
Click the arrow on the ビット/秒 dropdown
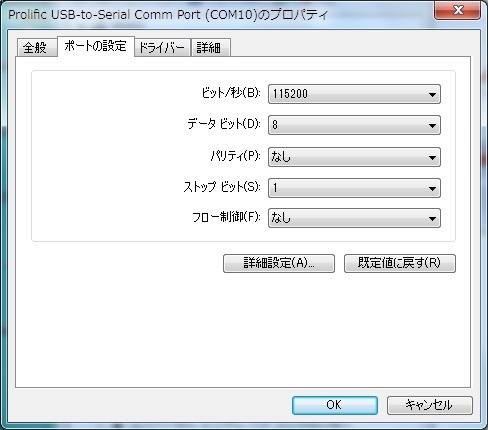click(x=432, y=94)
